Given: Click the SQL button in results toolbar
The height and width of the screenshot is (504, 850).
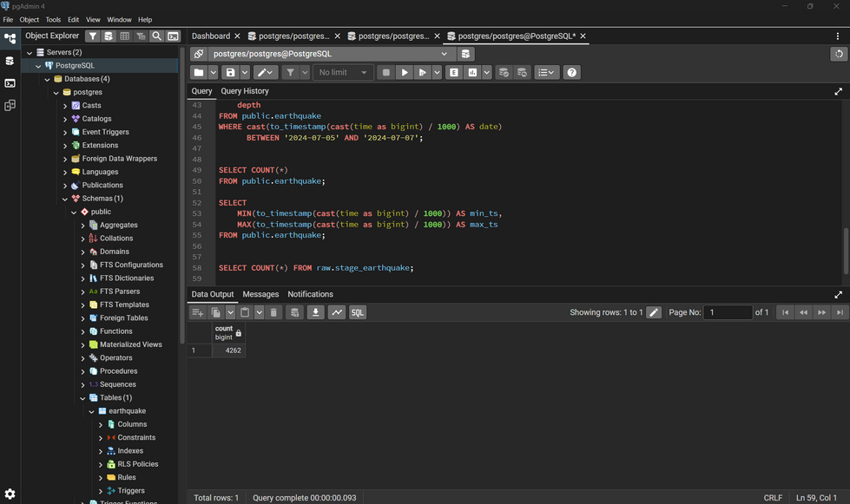Looking at the screenshot, I should 358,312.
